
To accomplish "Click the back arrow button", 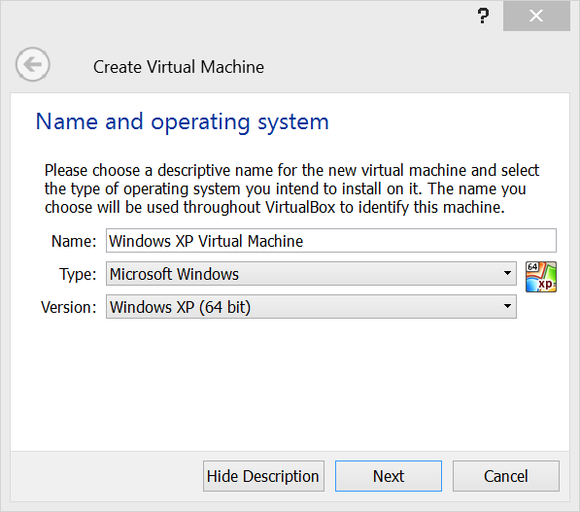I will pyautogui.click(x=33, y=64).
